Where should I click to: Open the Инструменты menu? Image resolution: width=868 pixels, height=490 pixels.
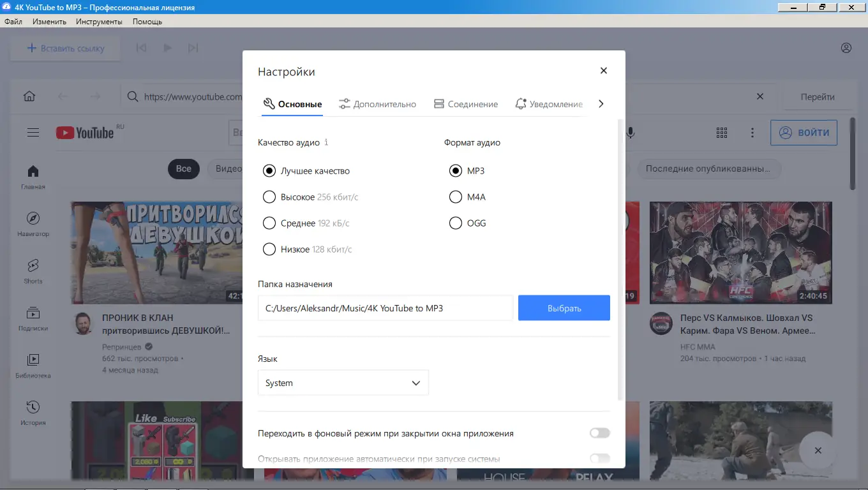pyautogui.click(x=100, y=20)
